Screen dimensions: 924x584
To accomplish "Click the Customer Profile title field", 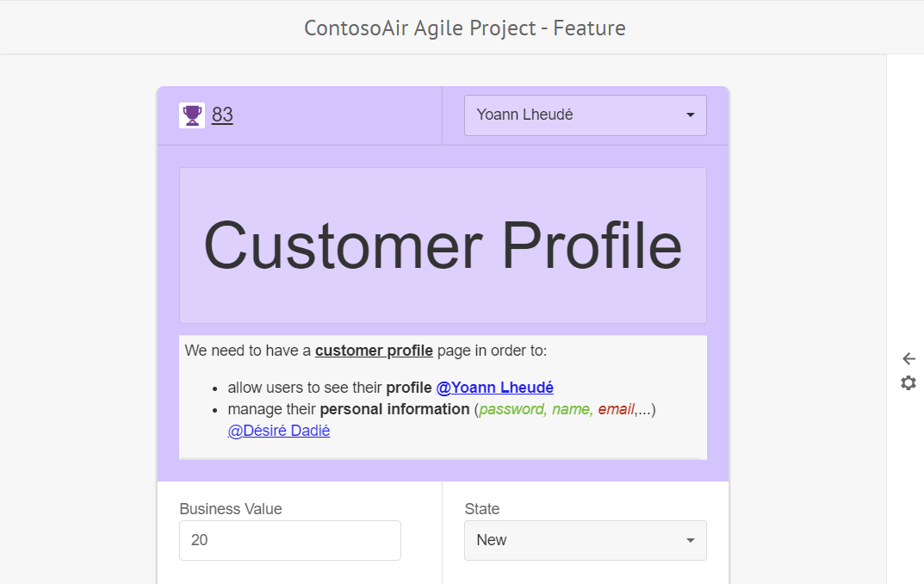I will 443,245.
